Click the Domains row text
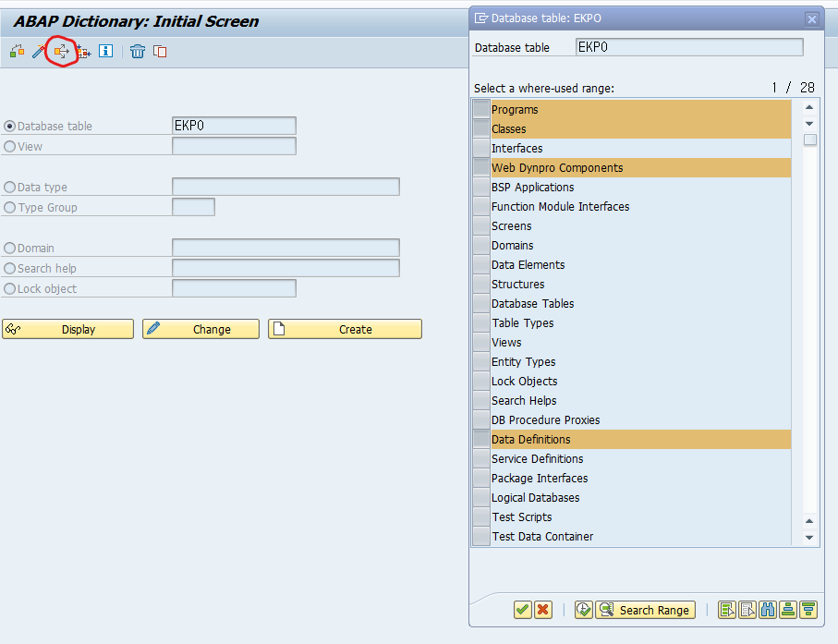Viewport: 838px width, 644px height. pos(513,245)
